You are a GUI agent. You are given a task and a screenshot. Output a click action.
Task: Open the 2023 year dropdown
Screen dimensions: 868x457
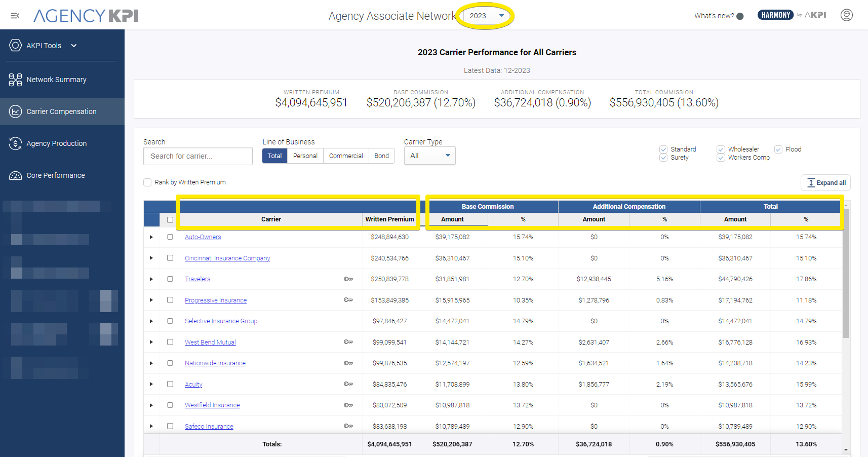[486, 16]
